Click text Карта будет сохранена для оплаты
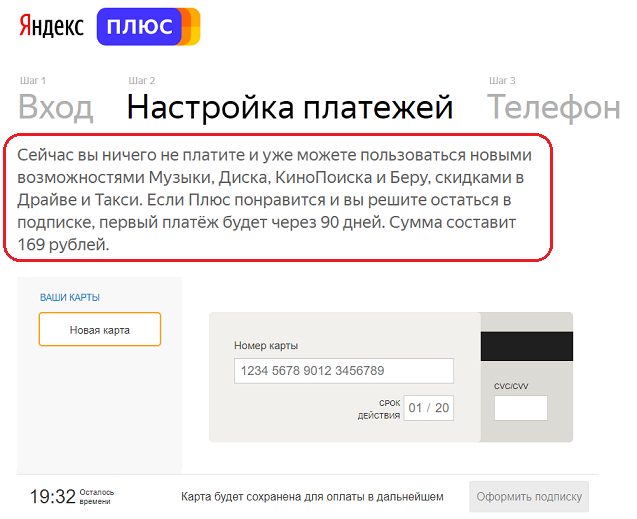This screenshot has width=637, height=519. tap(312, 497)
